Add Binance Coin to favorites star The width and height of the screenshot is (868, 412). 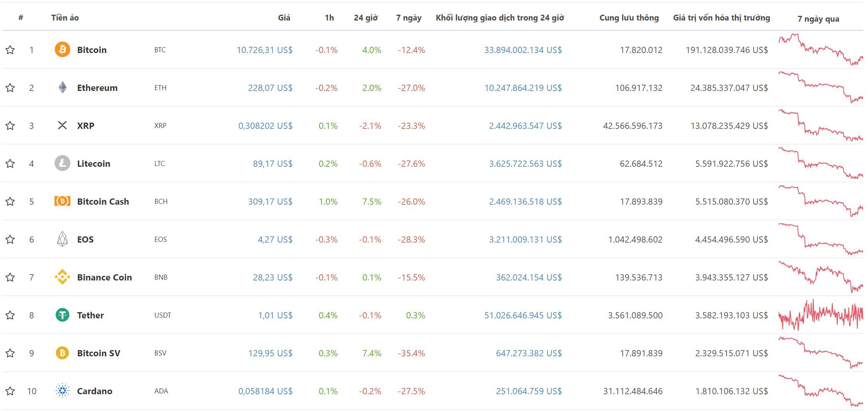(x=10, y=277)
